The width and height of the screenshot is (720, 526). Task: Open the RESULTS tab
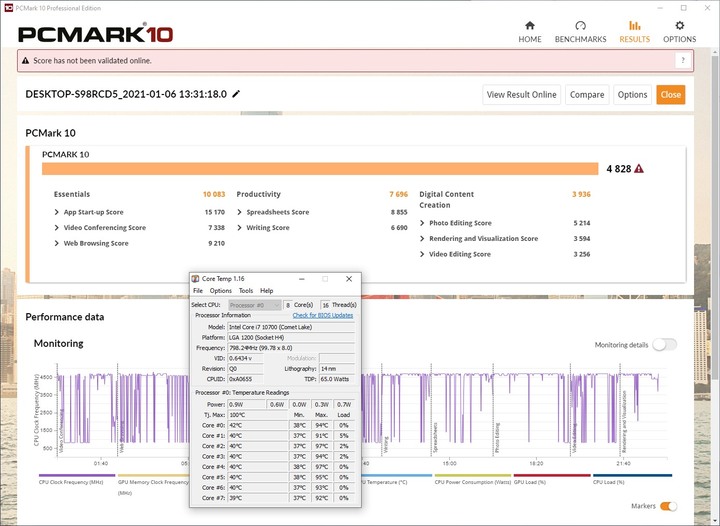(x=635, y=32)
